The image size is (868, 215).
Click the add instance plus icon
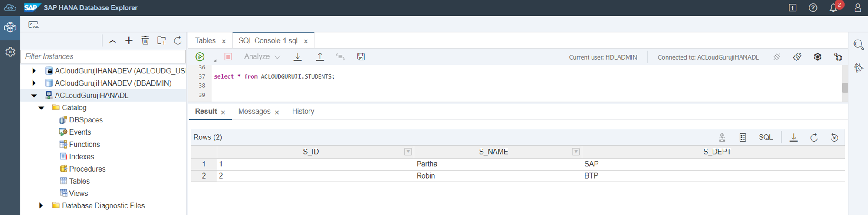pos(129,41)
